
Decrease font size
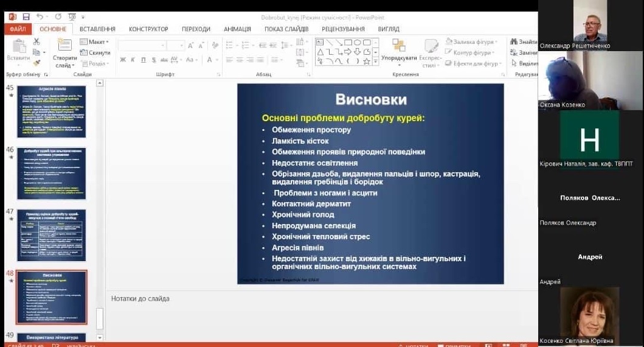[201, 46]
